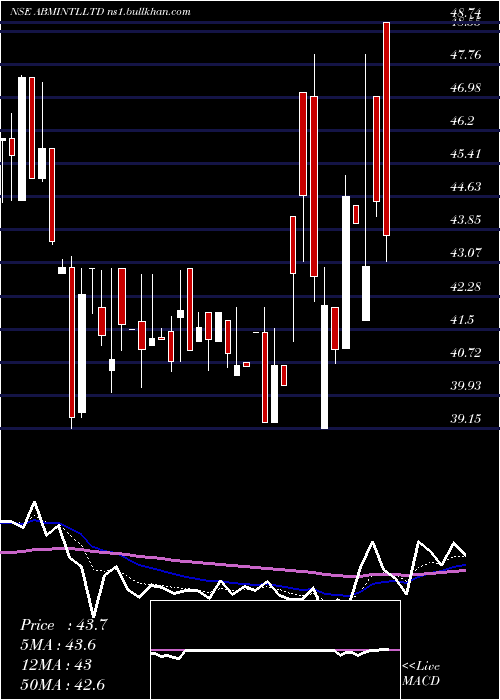Click the Price : 43.7 readout
Viewport: 500px width, 700px height.
(x=63, y=625)
